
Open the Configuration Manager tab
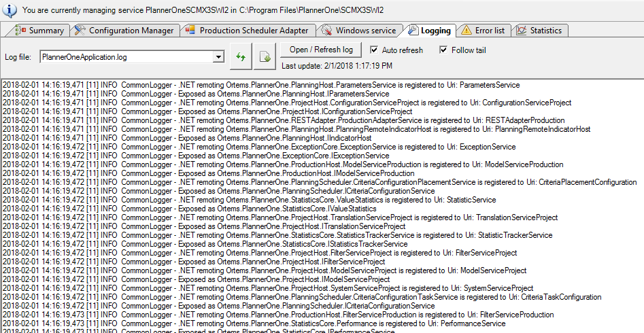(125, 31)
